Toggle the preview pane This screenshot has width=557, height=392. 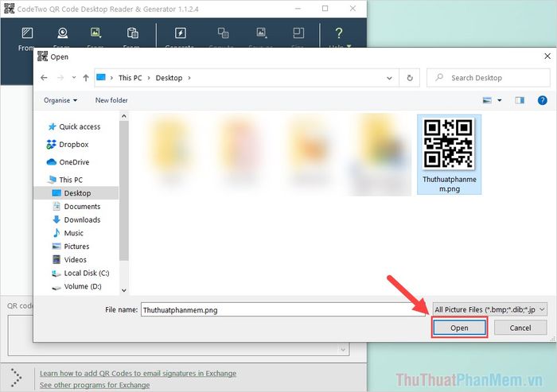520,100
